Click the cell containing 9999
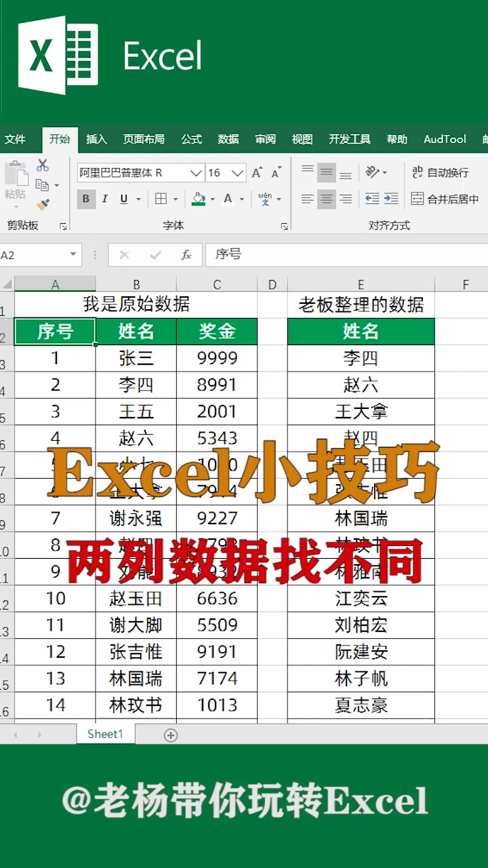The width and height of the screenshot is (488, 868). pyautogui.click(x=217, y=358)
